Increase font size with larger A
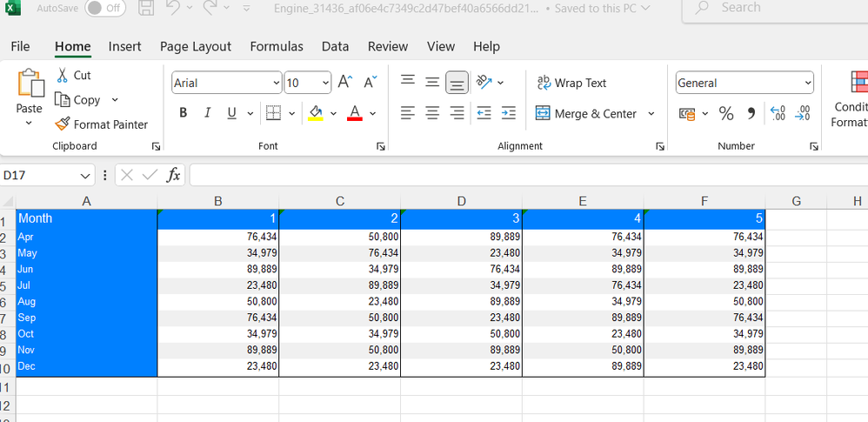The width and height of the screenshot is (868, 422). pos(345,82)
